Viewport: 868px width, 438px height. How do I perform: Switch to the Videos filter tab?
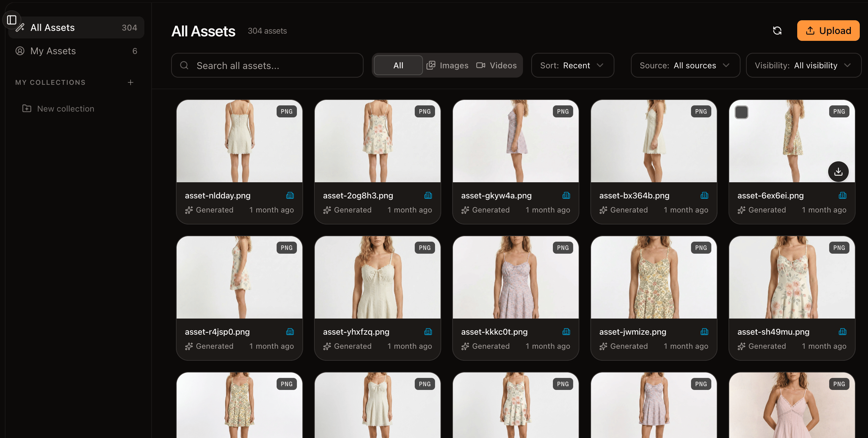coord(497,65)
